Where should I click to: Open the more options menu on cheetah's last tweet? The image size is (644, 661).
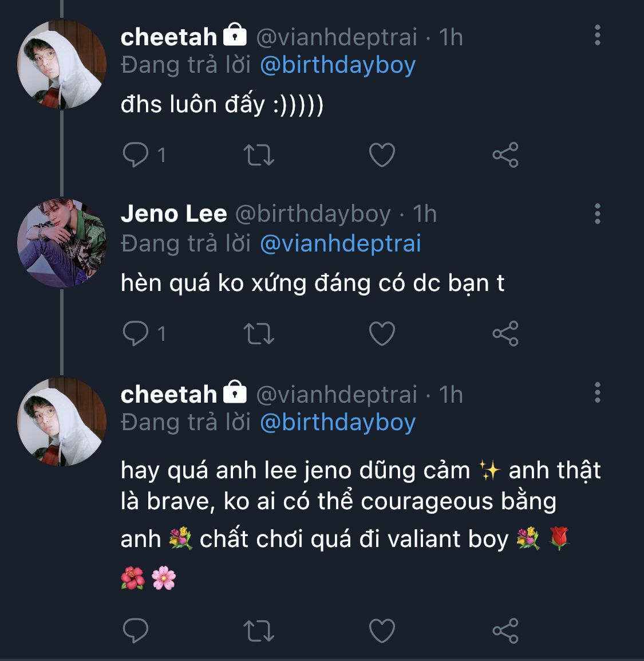click(x=598, y=393)
